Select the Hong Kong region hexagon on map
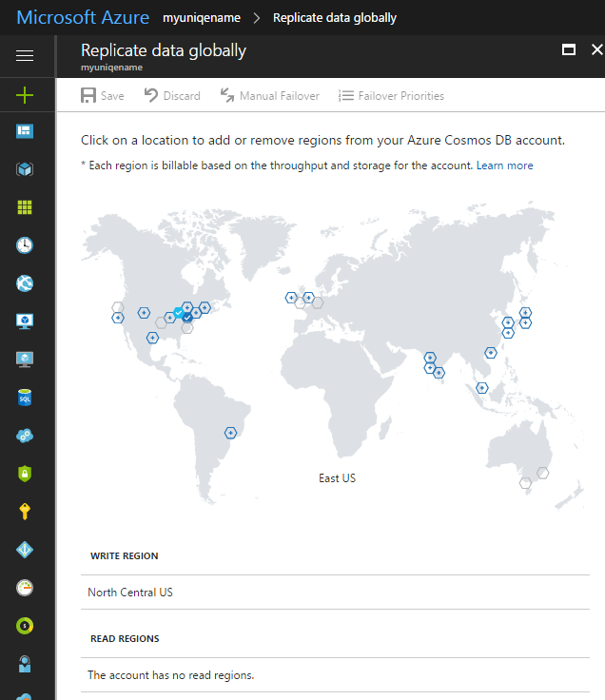The height and width of the screenshot is (700, 605). pyautogui.click(x=491, y=353)
